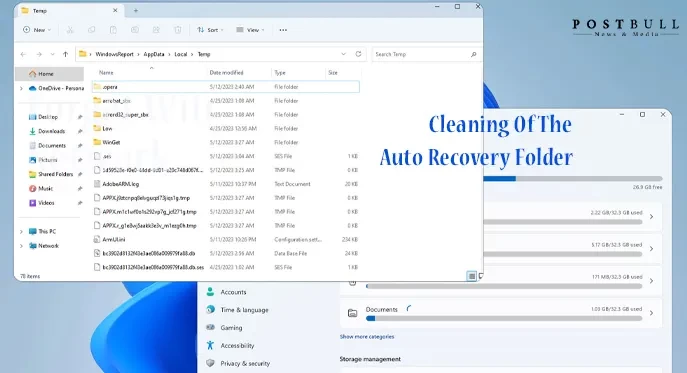Image resolution: width=687 pixels, height=373 pixels.
Task: Maximize the Settings window
Action: pos(642,114)
